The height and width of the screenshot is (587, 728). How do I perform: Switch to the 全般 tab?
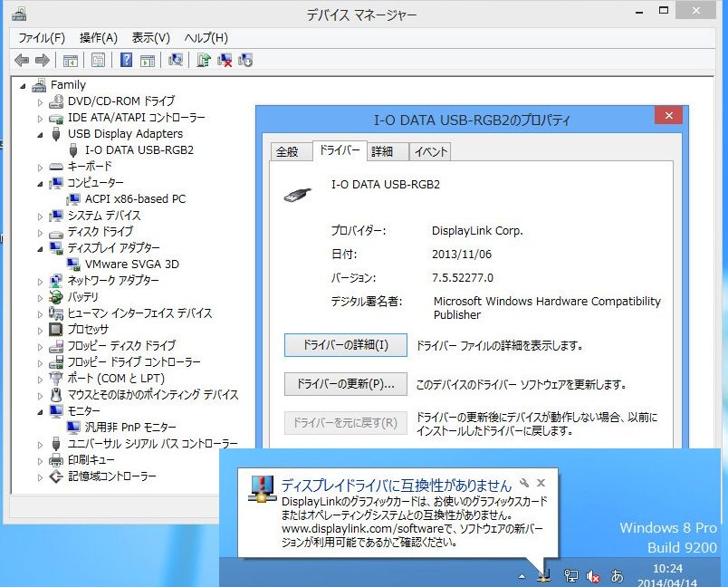pos(287,151)
